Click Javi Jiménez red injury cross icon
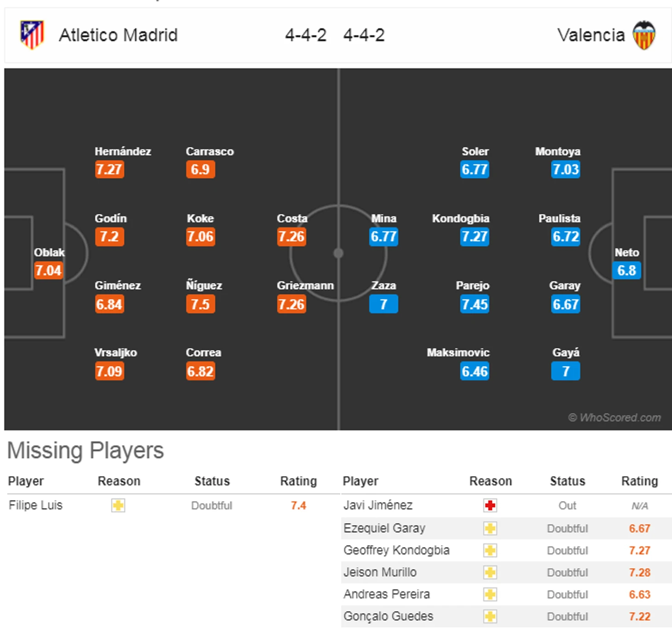Image resolution: width=672 pixels, height=634 pixels. pyautogui.click(x=490, y=506)
